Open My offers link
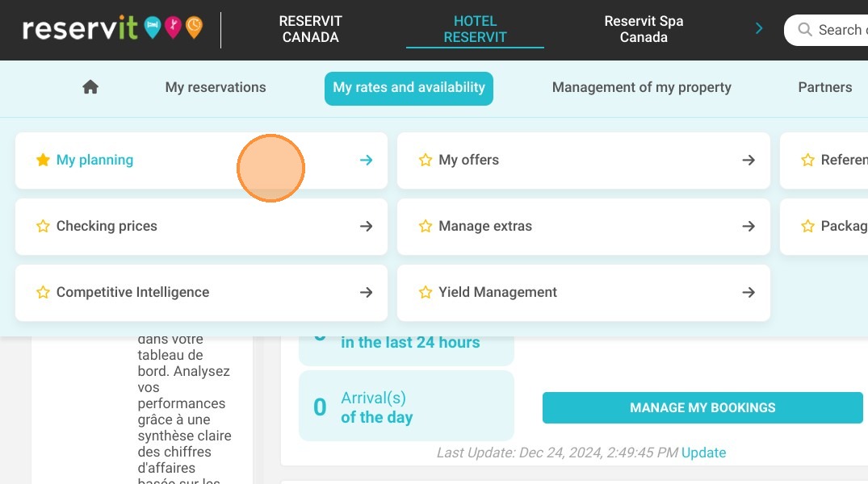868x484 pixels. [x=468, y=160]
